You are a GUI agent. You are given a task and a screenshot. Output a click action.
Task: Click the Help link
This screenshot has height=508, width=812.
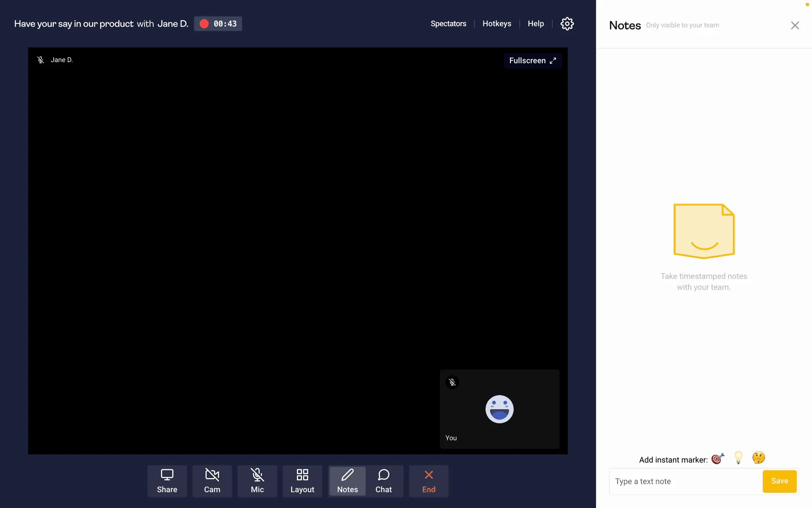[535, 24]
